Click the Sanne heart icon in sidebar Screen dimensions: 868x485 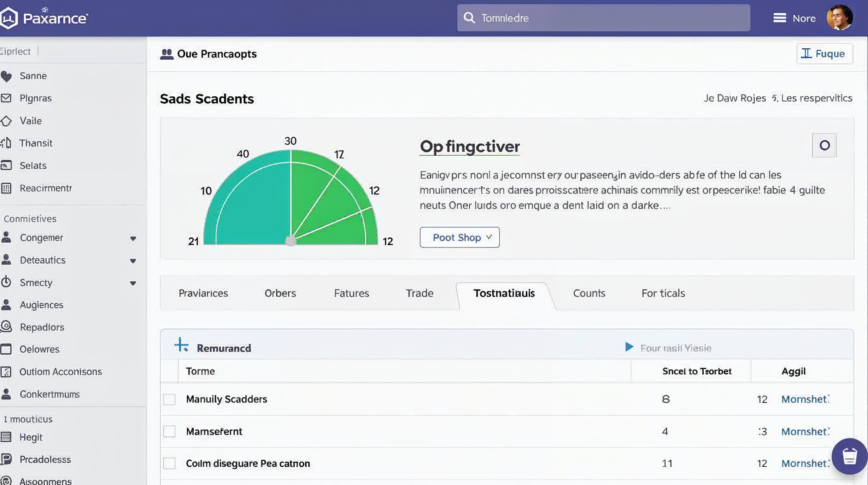point(6,76)
